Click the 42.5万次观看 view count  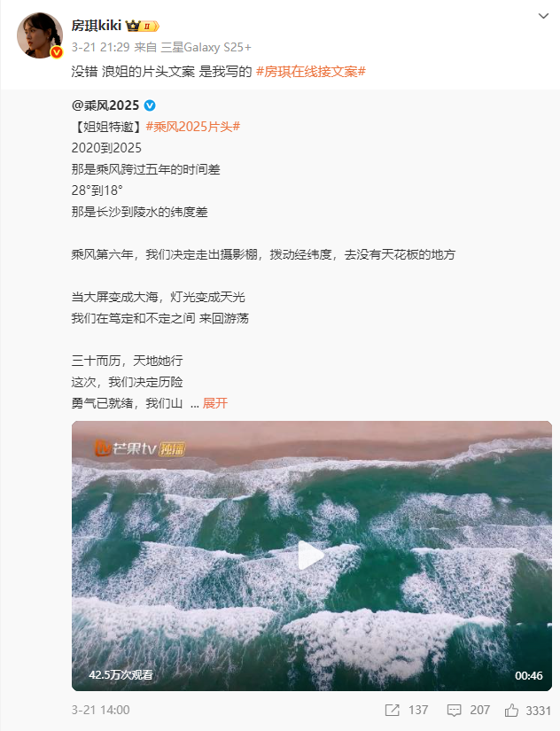pos(121,674)
